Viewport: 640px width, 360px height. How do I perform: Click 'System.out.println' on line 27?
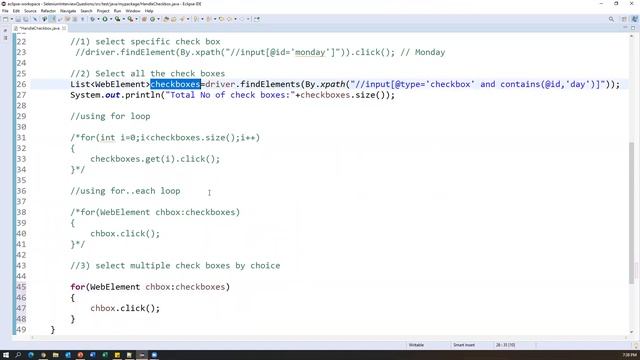pos(115,95)
